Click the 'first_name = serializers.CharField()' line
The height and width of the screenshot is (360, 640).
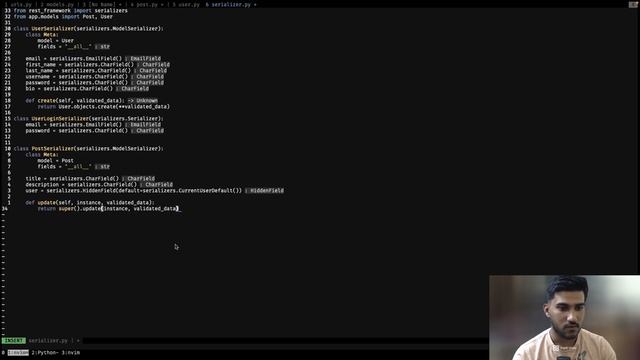pyautogui.click(x=80, y=64)
